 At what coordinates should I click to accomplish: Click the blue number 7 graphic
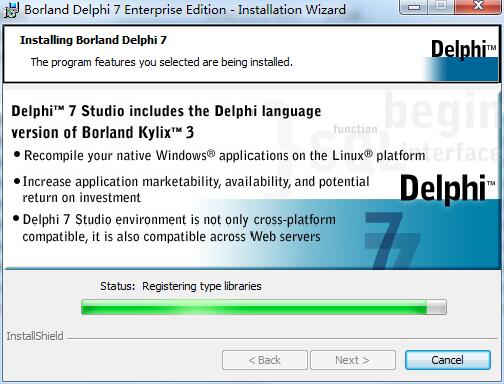pyautogui.click(x=391, y=241)
